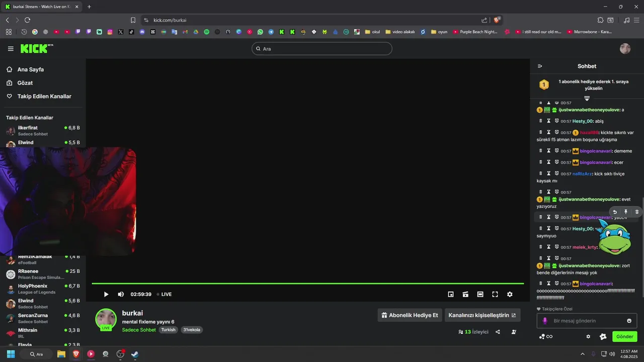Mute the stream volume icon
The height and width of the screenshot is (362, 644).
(x=121, y=294)
